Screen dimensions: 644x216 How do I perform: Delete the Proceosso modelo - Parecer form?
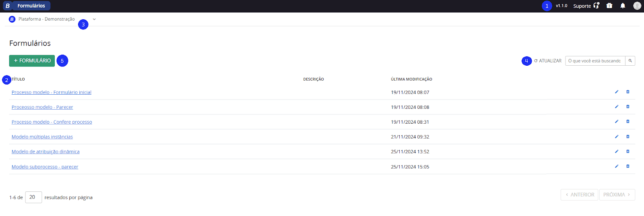point(627,107)
